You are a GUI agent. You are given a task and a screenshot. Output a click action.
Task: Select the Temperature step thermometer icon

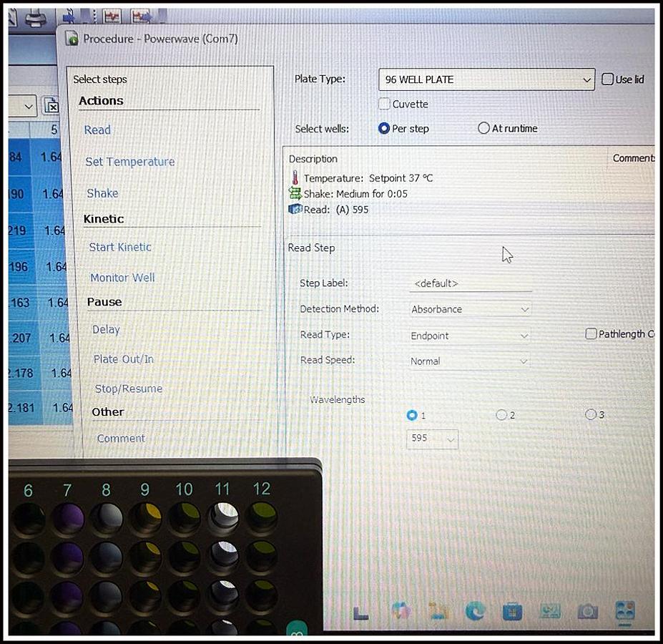(x=295, y=178)
